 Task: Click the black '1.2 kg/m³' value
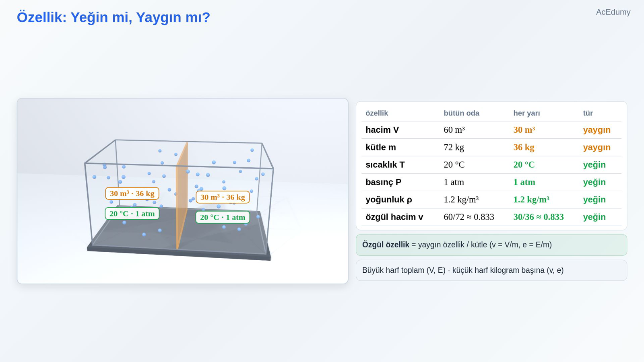tap(461, 200)
